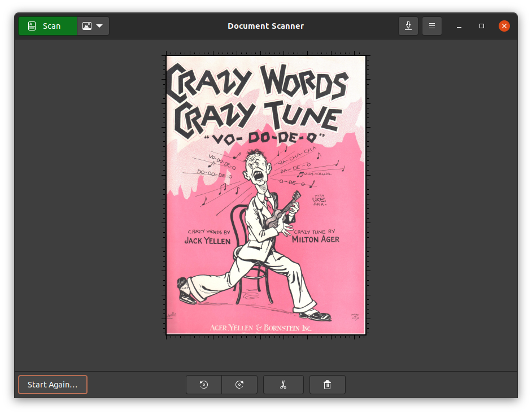
Task: Rotate the page left (counterclockwise)
Action: tap(204, 385)
